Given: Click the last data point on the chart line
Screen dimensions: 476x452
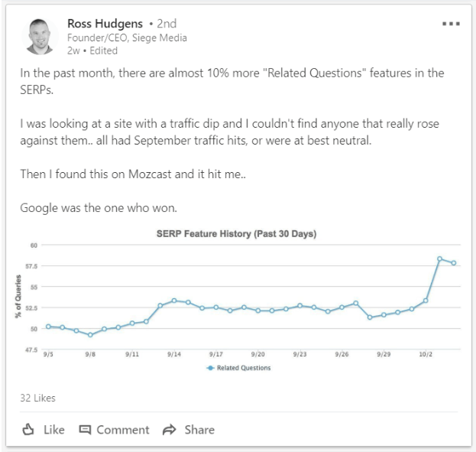Looking at the screenshot, I should click(454, 263).
